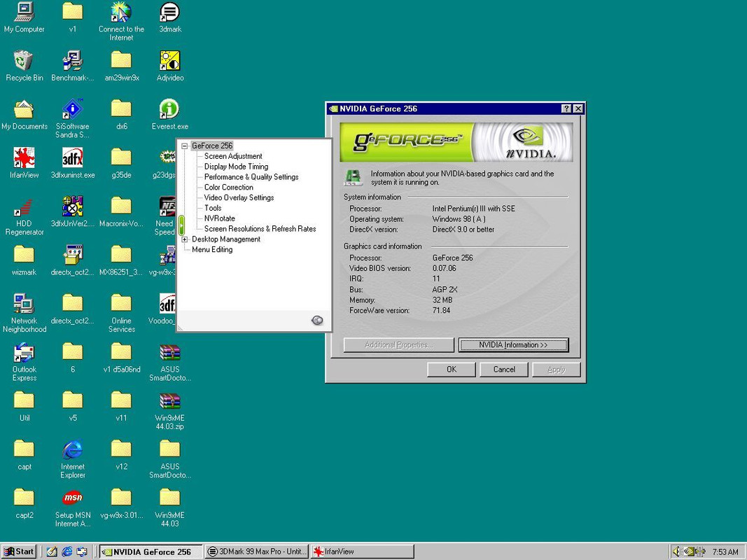Click the Cancel button
Viewport: 747px width, 560px height.
tap(504, 370)
